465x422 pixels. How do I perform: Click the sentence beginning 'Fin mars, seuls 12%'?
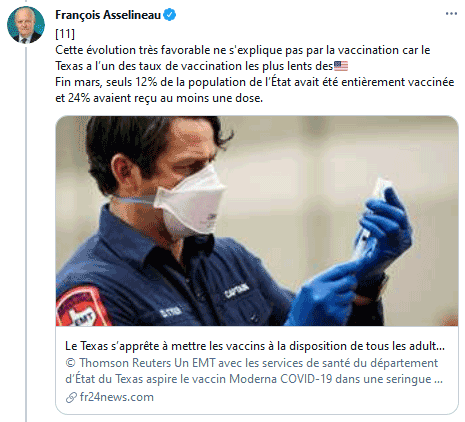[x=255, y=82]
